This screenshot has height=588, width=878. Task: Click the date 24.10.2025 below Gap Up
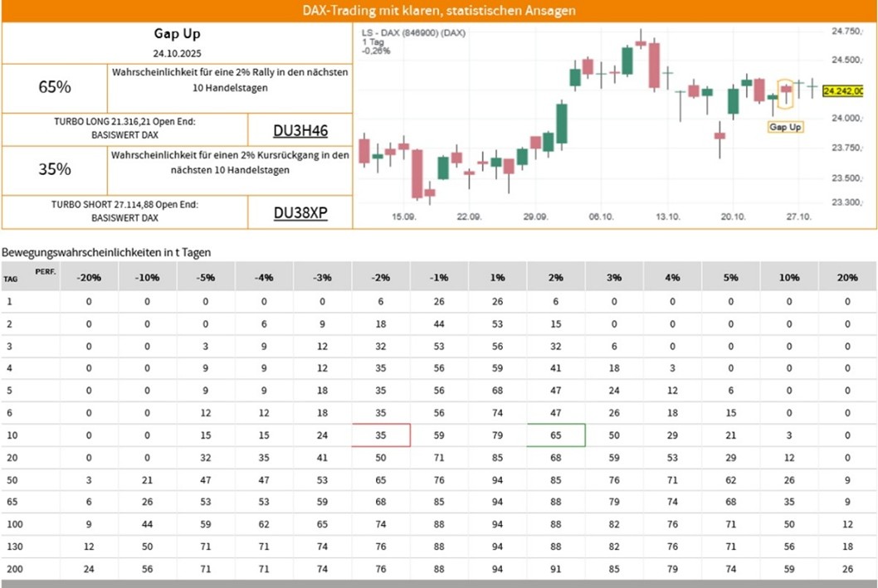(x=177, y=53)
